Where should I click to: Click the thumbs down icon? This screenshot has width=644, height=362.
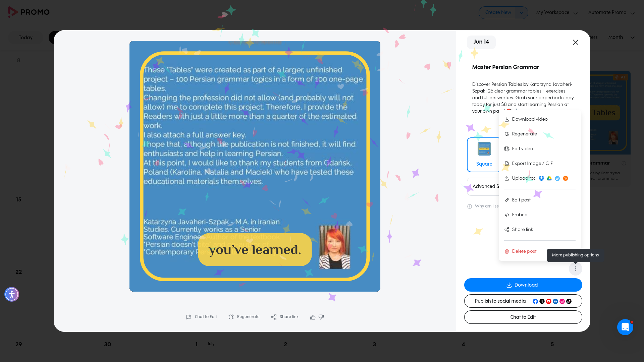(321, 317)
